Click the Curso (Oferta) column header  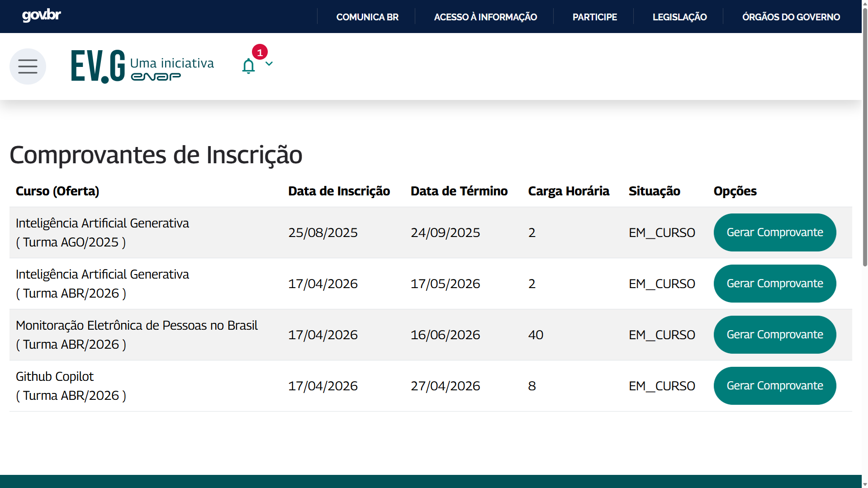57,191
